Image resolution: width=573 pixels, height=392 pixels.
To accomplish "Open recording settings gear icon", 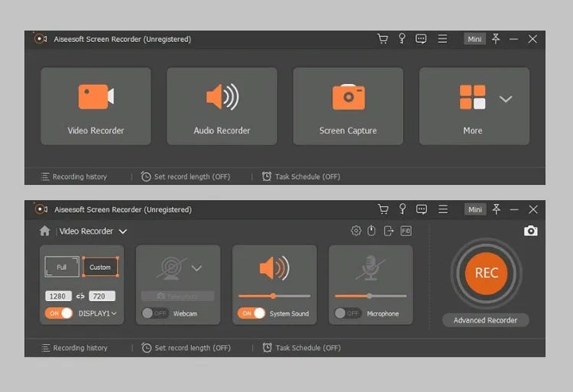I will tap(356, 231).
